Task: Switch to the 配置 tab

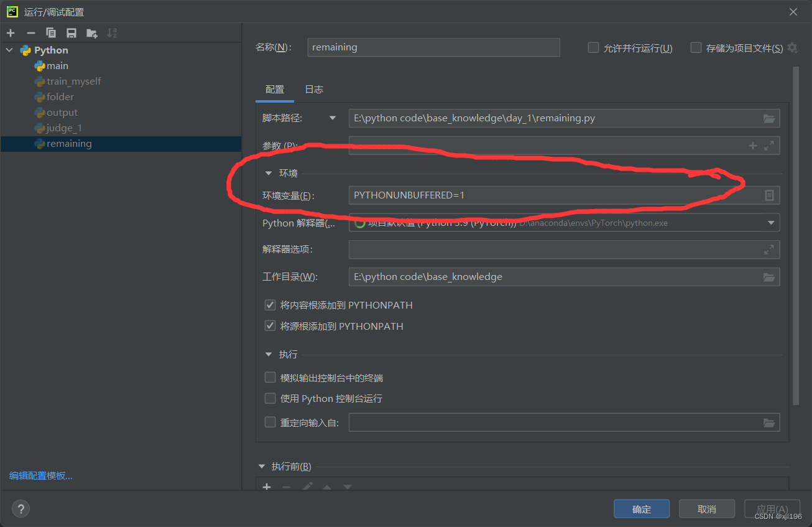Action: [x=275, y=90]
